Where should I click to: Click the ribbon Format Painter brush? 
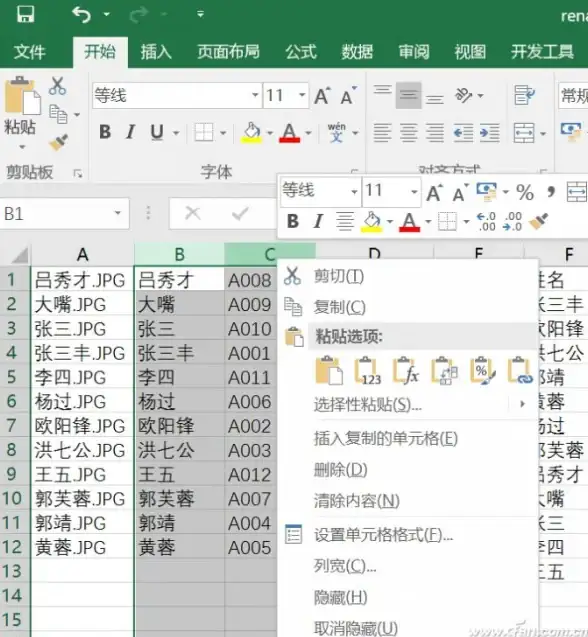[x=59, y=143]
